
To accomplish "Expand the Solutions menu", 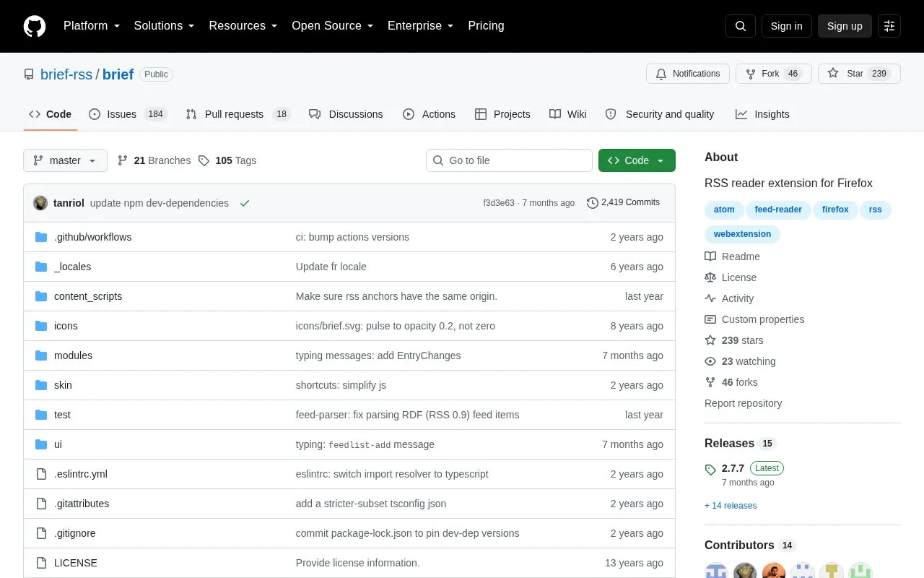I will tap(165, 26).
